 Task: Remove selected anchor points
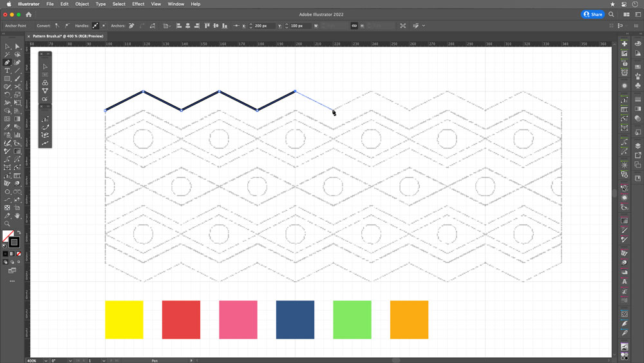pos(131,26)
